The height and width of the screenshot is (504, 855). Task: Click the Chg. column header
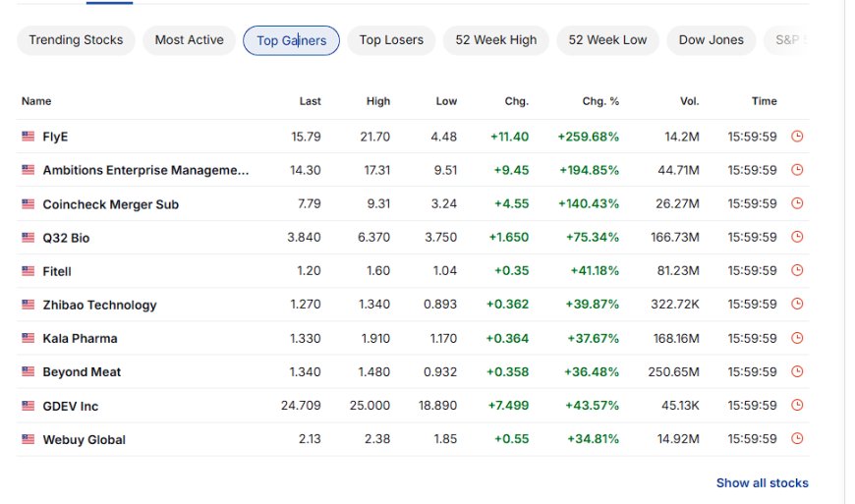tap(516, 101)
